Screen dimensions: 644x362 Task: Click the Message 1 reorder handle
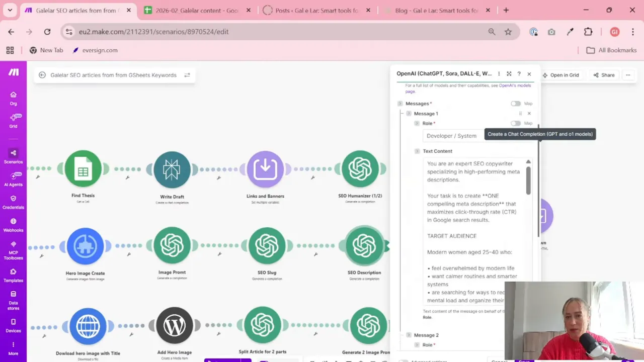520,114
